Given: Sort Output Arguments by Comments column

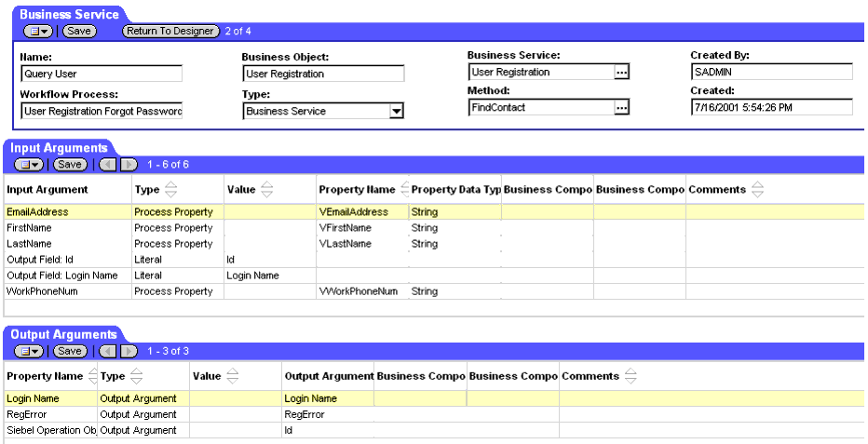Looking at the screenshot, I should coord(631,377).
